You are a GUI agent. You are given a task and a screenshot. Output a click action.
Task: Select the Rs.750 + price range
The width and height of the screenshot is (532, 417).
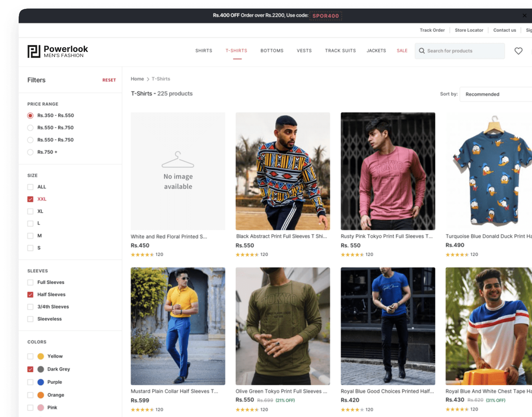point(30,152)
